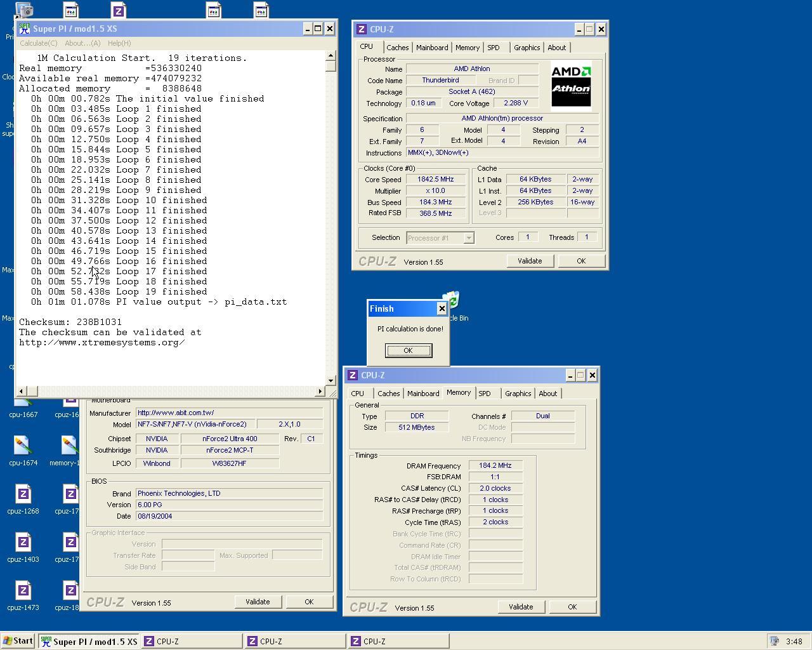Close the Finish dialog
Screen dimensions: 812x650
point(442,308)
